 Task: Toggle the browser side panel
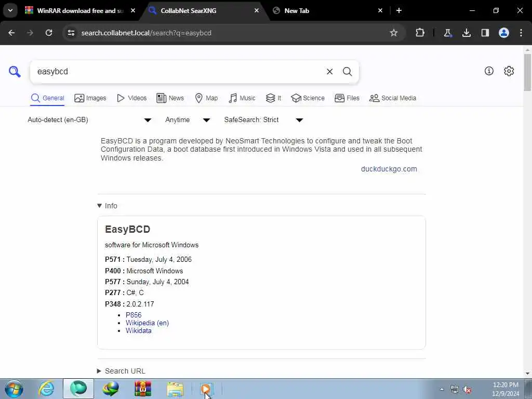pos(485,33)
